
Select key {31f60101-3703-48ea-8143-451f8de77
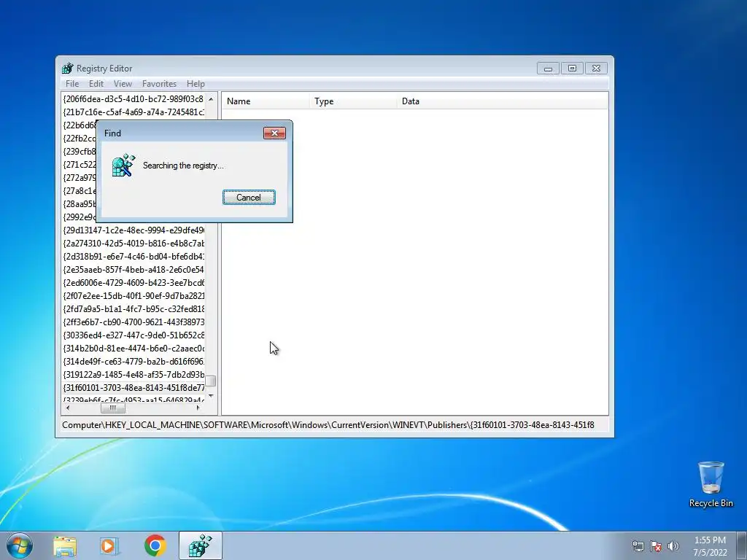tap(133, 388)
